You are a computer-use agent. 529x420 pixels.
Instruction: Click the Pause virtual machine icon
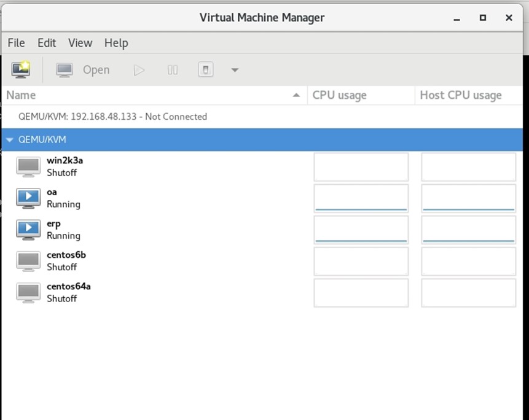tap(173, 70)
